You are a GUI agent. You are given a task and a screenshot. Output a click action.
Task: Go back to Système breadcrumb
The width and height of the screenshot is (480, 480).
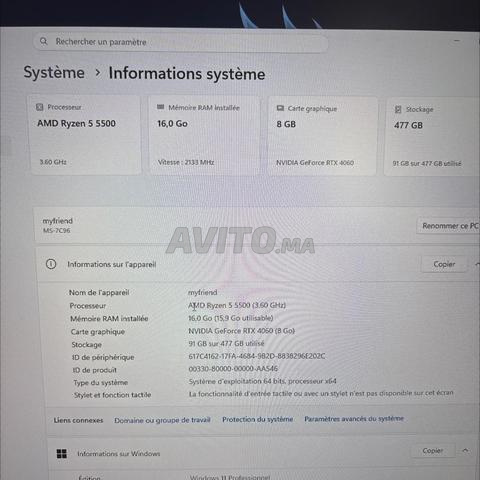click(x=54, y=72)
